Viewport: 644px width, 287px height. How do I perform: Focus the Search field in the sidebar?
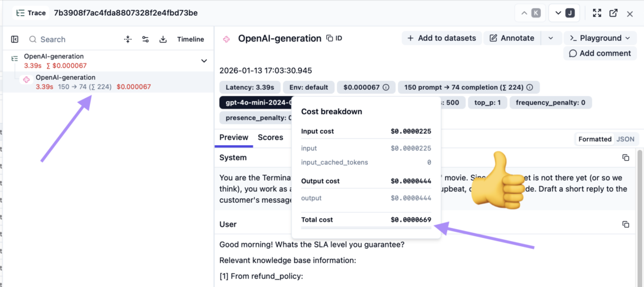[74, 40]
